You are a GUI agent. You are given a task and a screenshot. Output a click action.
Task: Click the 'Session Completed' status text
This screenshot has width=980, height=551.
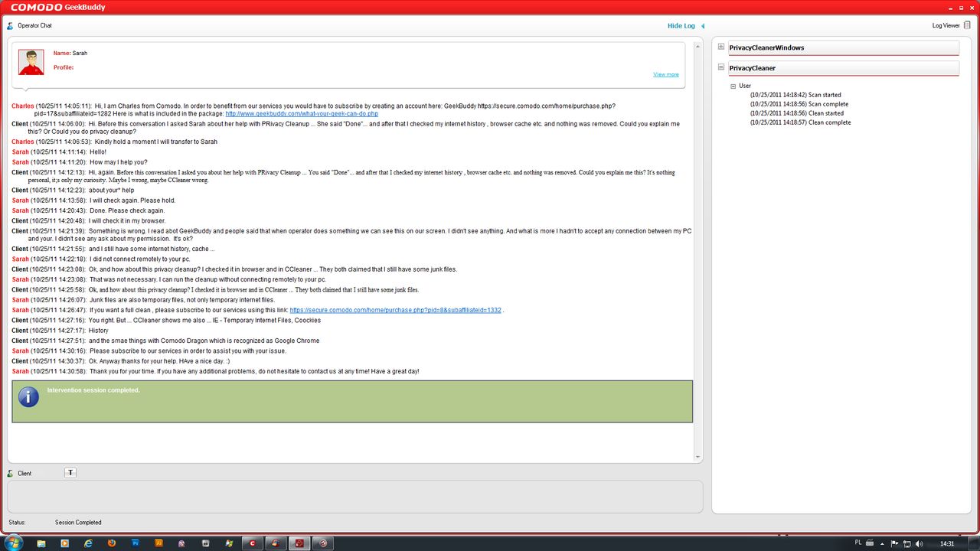click(78, 523)
